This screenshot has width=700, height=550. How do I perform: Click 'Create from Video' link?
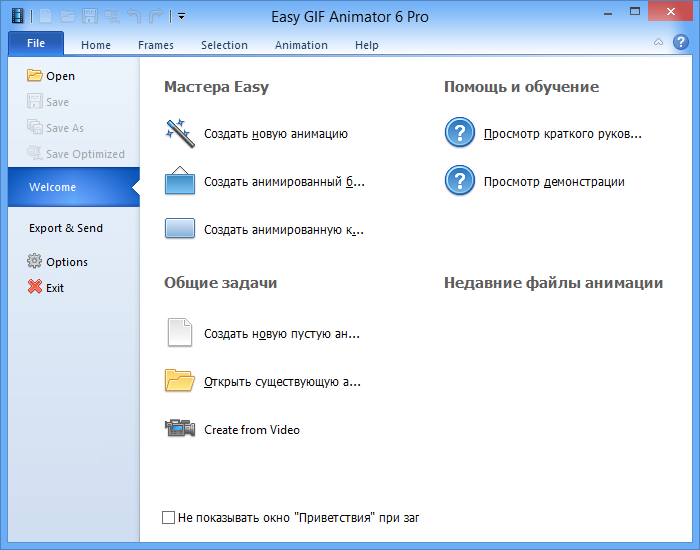(252, 430)
